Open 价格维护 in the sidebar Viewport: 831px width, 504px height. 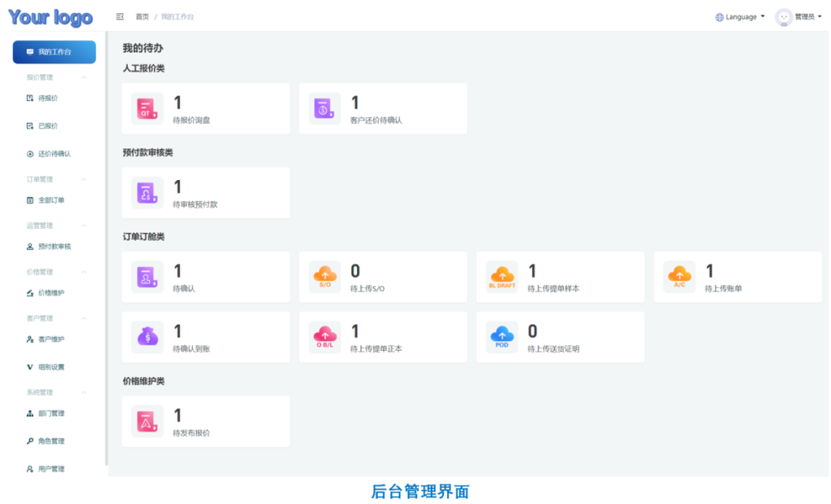[51, 293]
